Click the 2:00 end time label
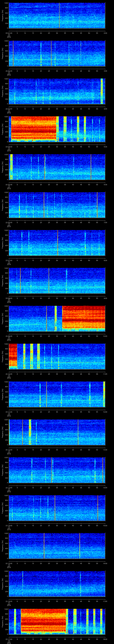The height and width of the screenshot is (644, 114). 105,33
